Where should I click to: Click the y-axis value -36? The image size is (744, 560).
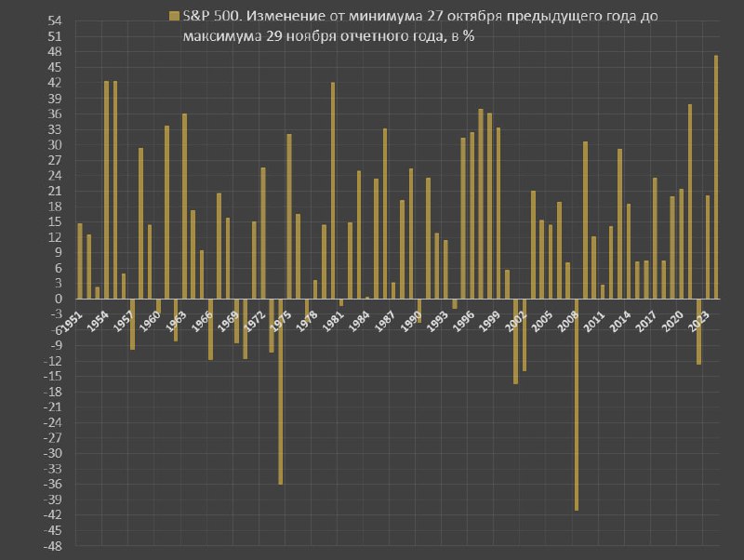(x=53, y=485)
